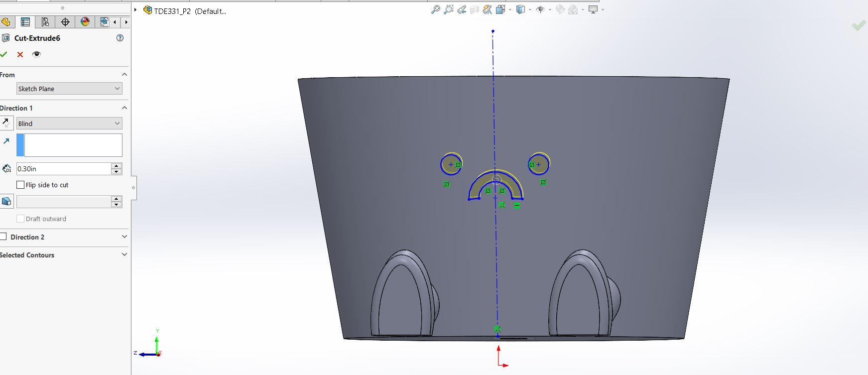Click the Selected Contours heading
This screenshot has width=868, height=375.
tap(27, 255)
